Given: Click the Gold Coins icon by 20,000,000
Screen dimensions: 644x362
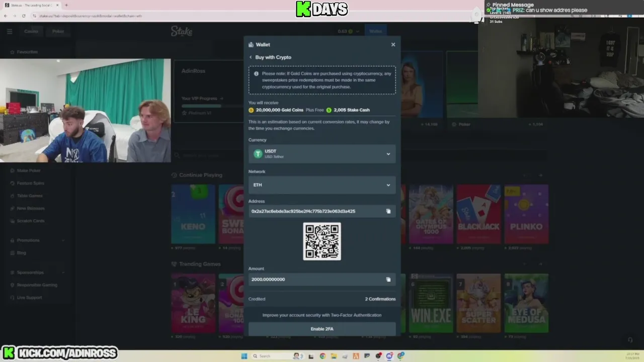Looking at the screenshot, I should click(x=251, y=110).
